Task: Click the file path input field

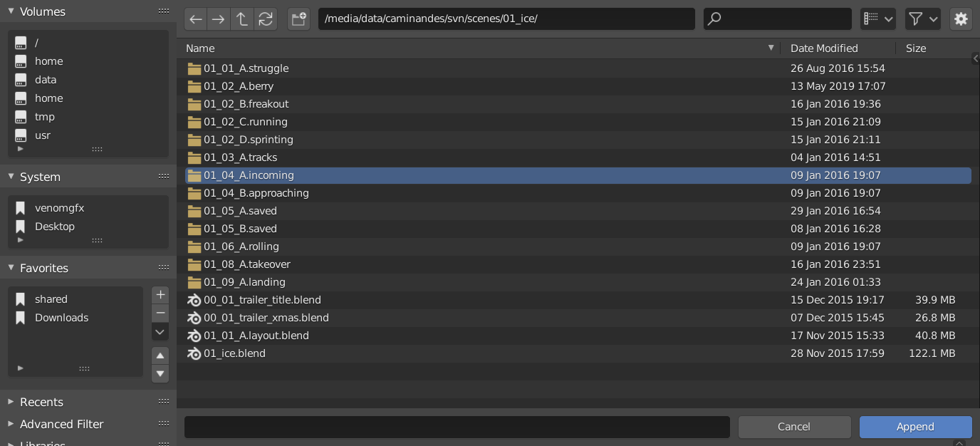Action: (x=506, y=19)
